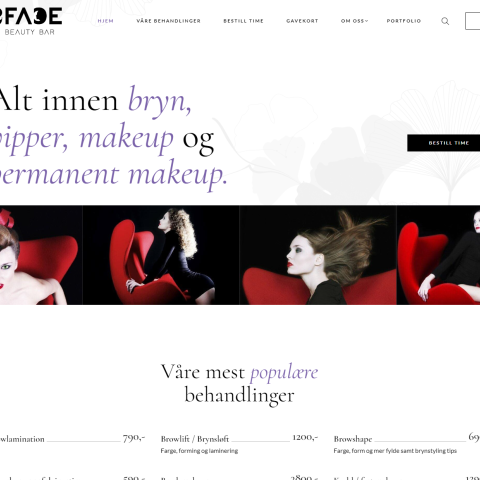
Task: Click the 1200,- price for Browlift
Action: pos(305,437)
